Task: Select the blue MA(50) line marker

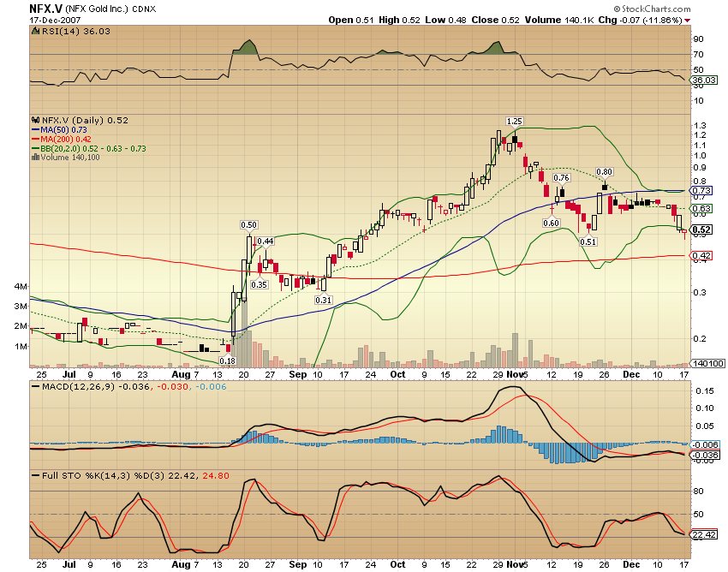Action: coord(35,131)
